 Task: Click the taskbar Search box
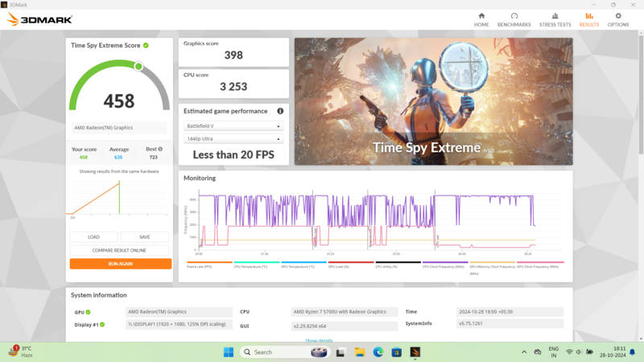coord(283,352)
